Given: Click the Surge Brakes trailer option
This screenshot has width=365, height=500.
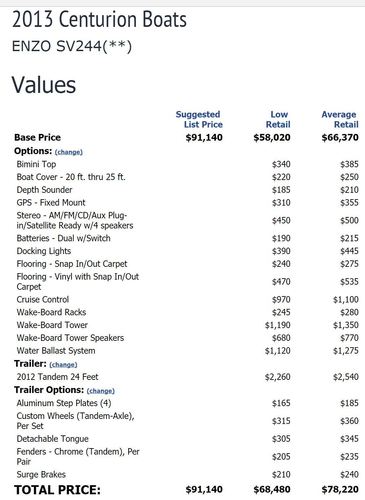Looking at the screenshot, I should pos(41,474).
